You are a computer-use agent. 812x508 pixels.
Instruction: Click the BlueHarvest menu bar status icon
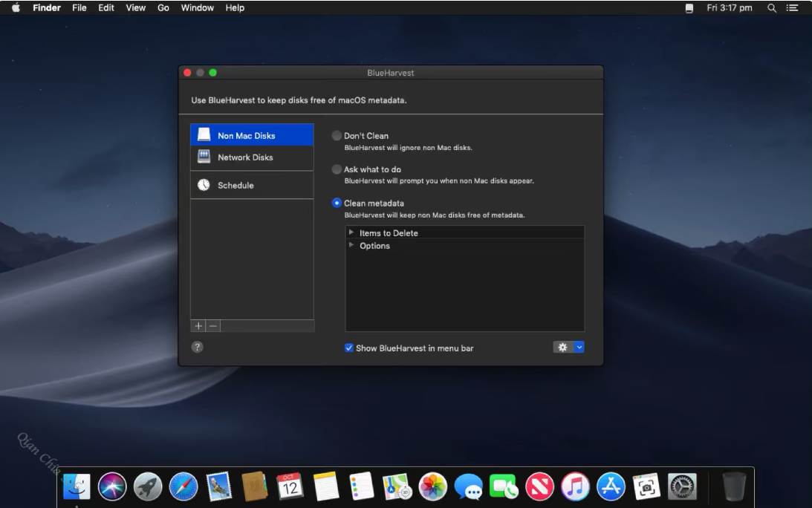click(x=689, y=7)
